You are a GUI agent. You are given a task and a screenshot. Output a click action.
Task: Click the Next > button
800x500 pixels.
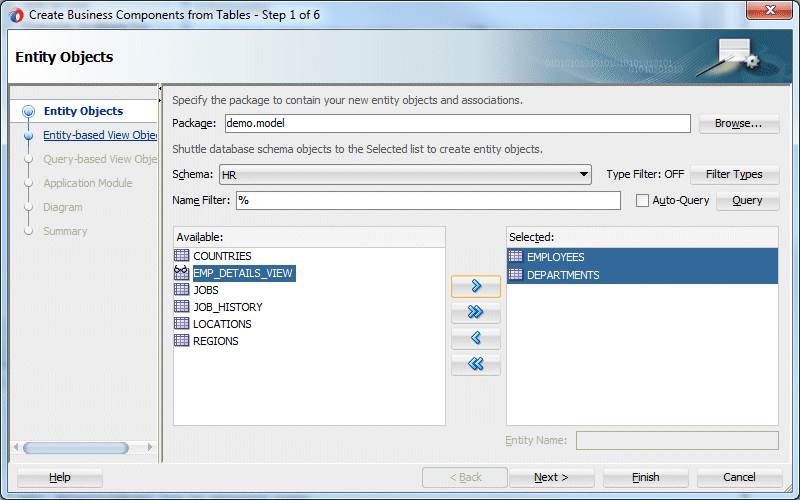click(x=551, y=478)
